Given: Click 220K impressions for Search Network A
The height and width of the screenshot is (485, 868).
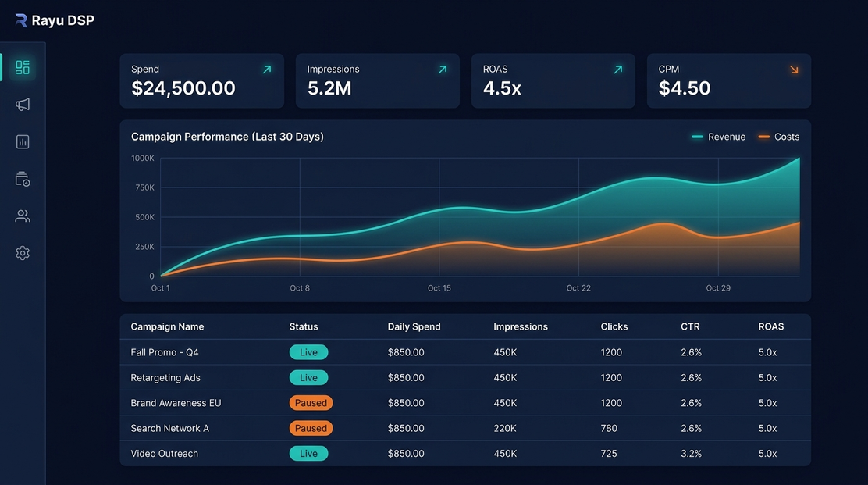Looking at the screenshot, I should (x=505, y=428).
